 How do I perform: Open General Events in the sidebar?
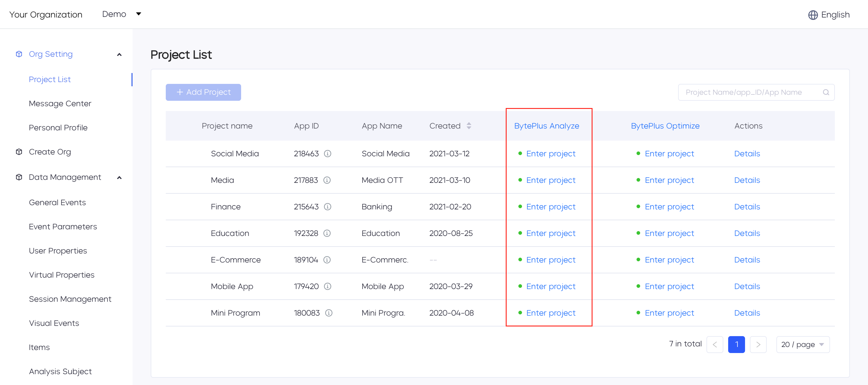coord(57,202)
